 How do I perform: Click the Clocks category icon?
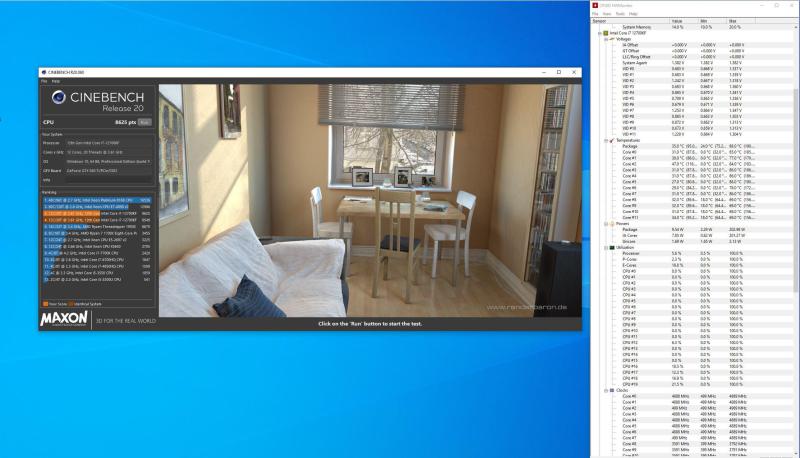[x=612, y=390]
